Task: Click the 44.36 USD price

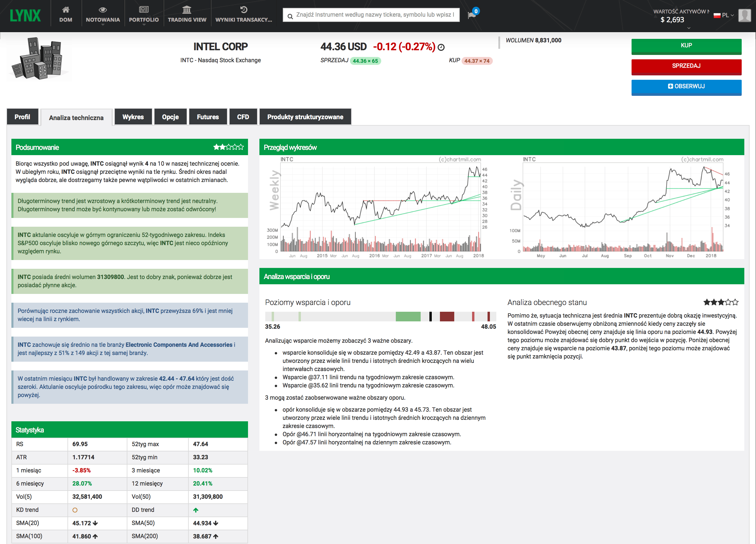Action: click(344, 47)
